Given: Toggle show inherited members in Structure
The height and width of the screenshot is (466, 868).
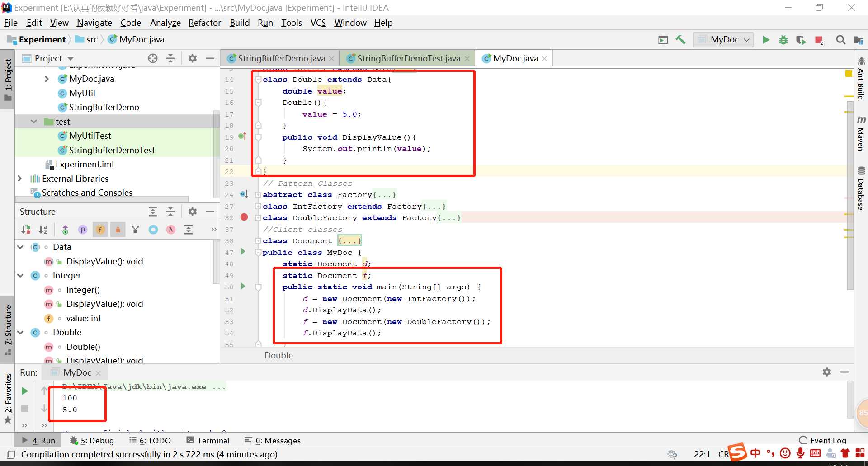Looking at the screenshot, I should [x=65, y=230].
